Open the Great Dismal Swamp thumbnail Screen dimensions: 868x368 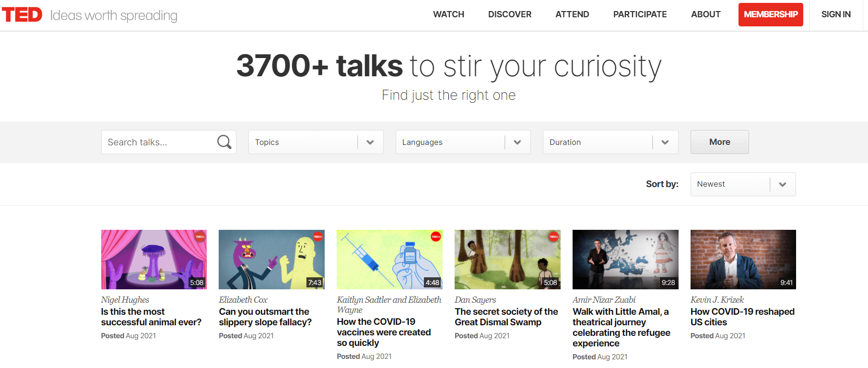507,260
